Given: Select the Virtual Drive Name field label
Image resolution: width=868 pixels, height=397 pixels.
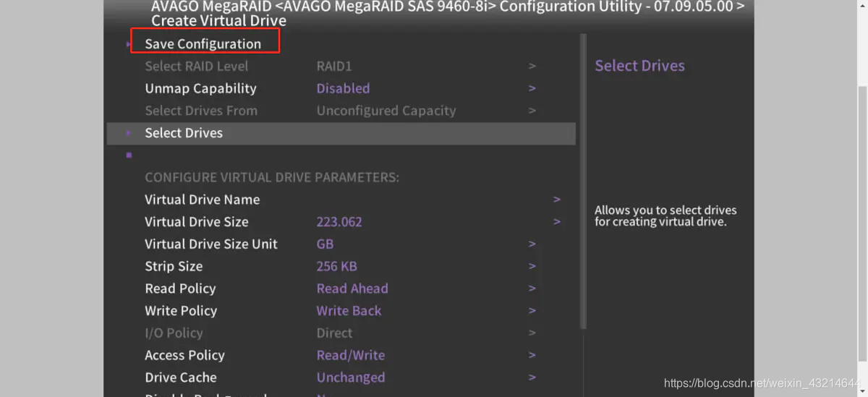Looking at the screenshot, I should pyautogui.click(x=202, y=200).
